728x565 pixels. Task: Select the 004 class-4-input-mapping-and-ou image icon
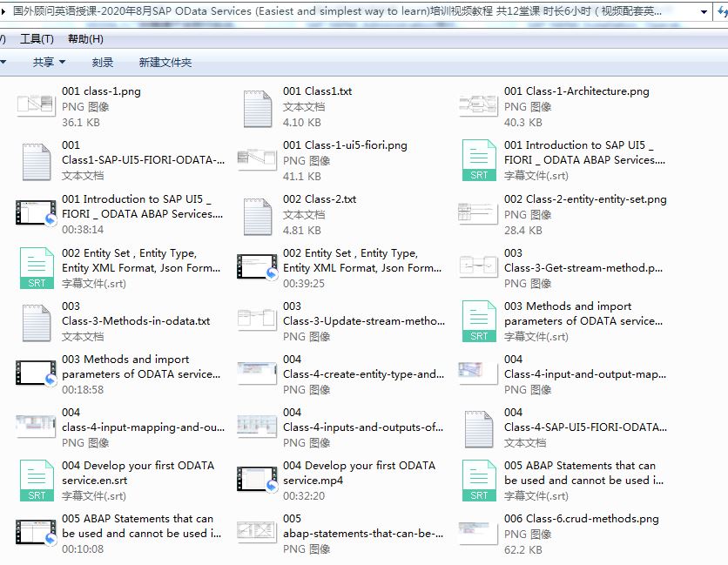pos(37,427)
